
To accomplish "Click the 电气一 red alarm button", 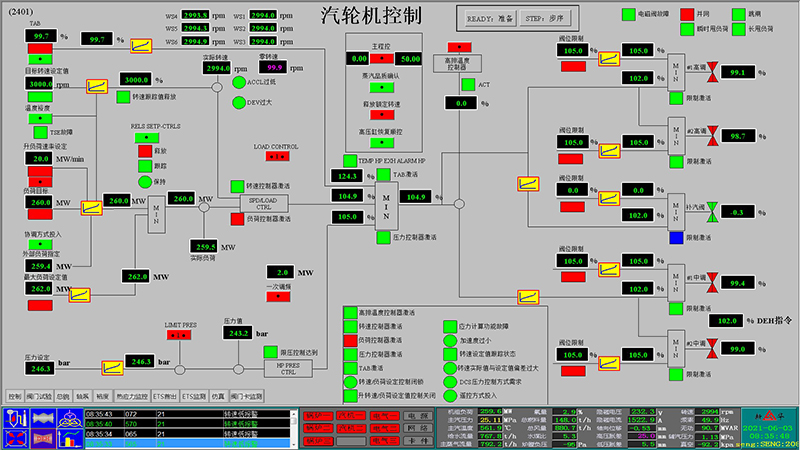I will pos(383,413).
